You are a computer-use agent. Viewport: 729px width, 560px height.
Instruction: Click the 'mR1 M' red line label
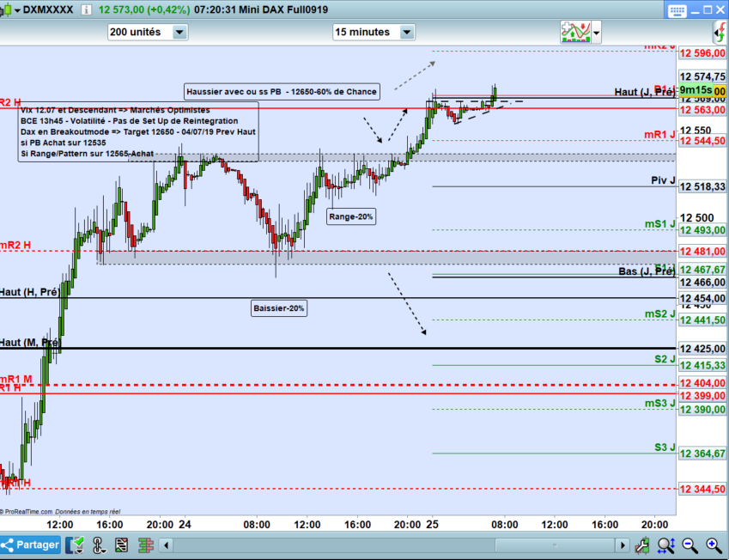16,379
